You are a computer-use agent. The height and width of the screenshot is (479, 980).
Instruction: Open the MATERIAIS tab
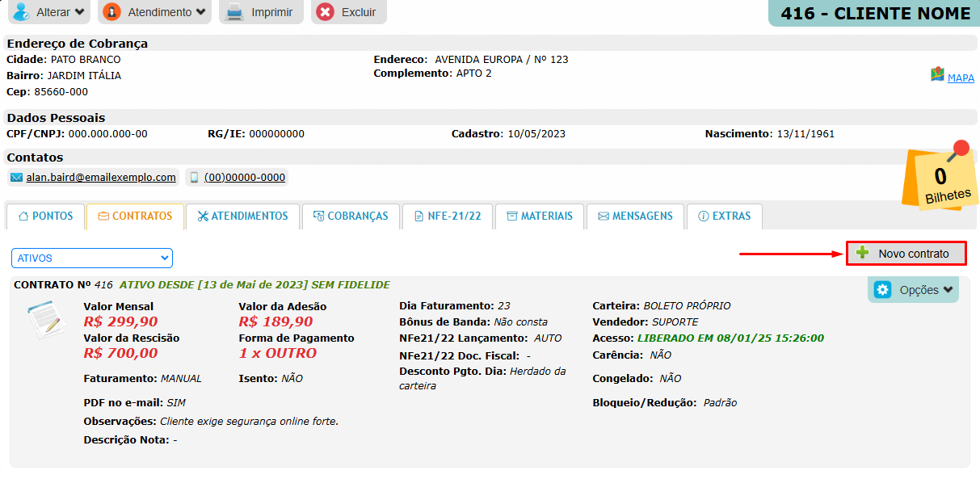[540, 216]
